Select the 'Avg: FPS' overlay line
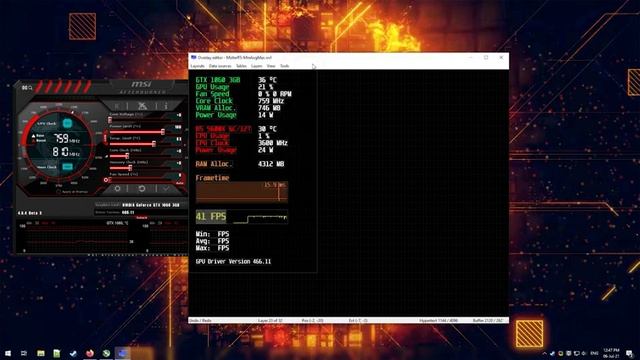This screenshot has height=360, width=640. (x=212, y=241)
